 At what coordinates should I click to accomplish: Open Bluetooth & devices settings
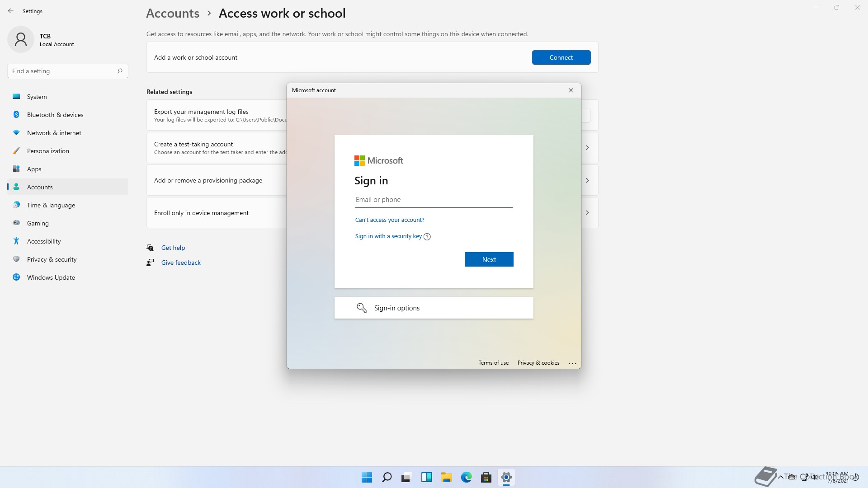click(68, 115)
